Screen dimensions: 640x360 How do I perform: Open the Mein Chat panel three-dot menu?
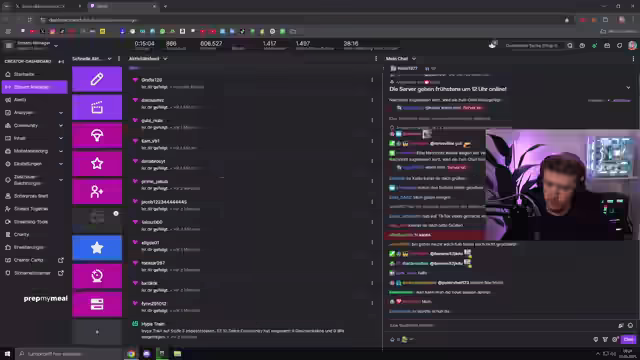pos(633,59)
